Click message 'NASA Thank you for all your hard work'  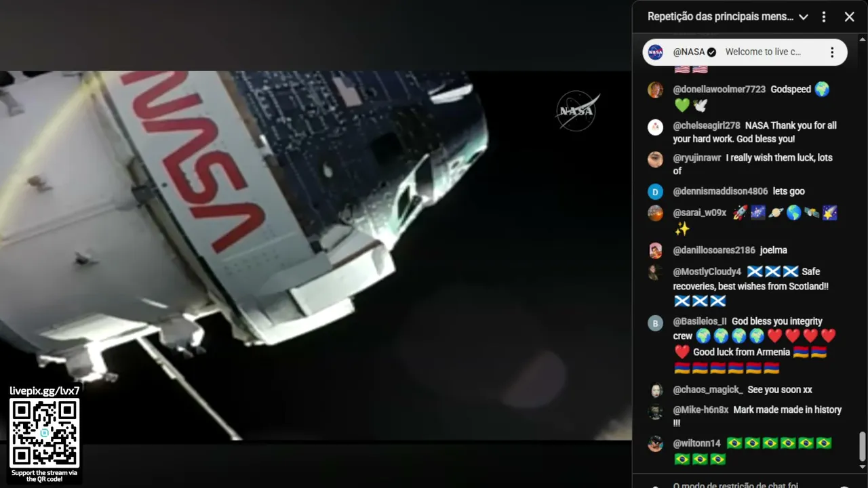[x=755, y=132]
